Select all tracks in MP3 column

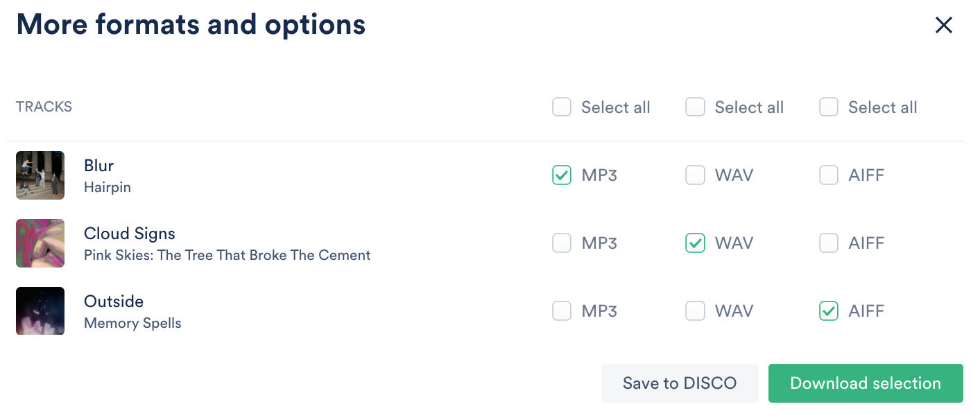[562, 107]
